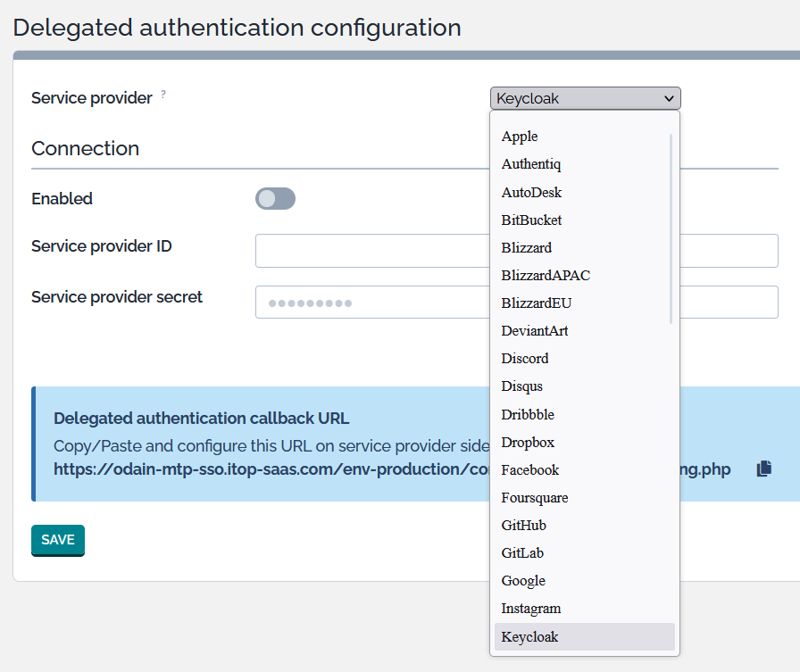
Task: Pick GitLab from the service providers
Action: (522, 553)
